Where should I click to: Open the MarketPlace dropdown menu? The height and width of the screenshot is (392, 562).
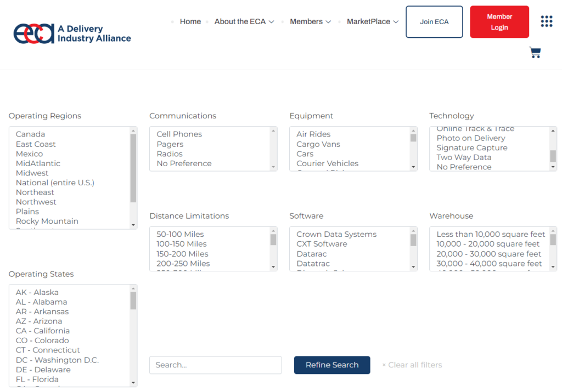[x=372, y=22]
